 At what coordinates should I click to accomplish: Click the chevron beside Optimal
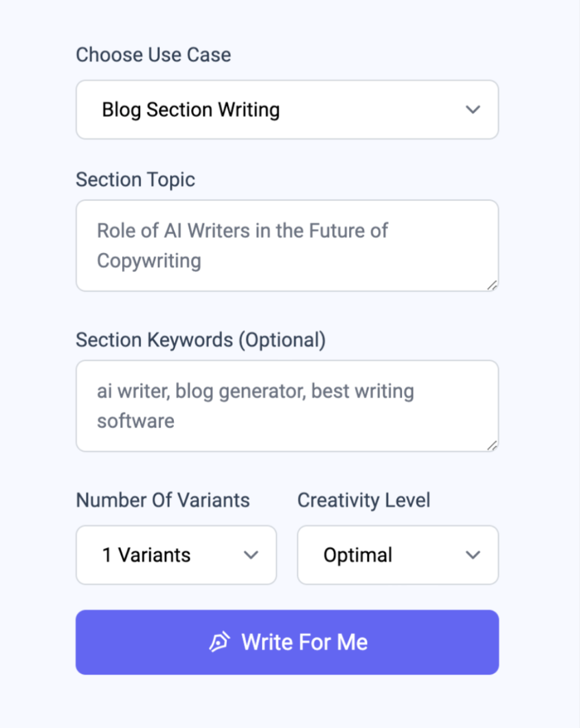point(473,555)
